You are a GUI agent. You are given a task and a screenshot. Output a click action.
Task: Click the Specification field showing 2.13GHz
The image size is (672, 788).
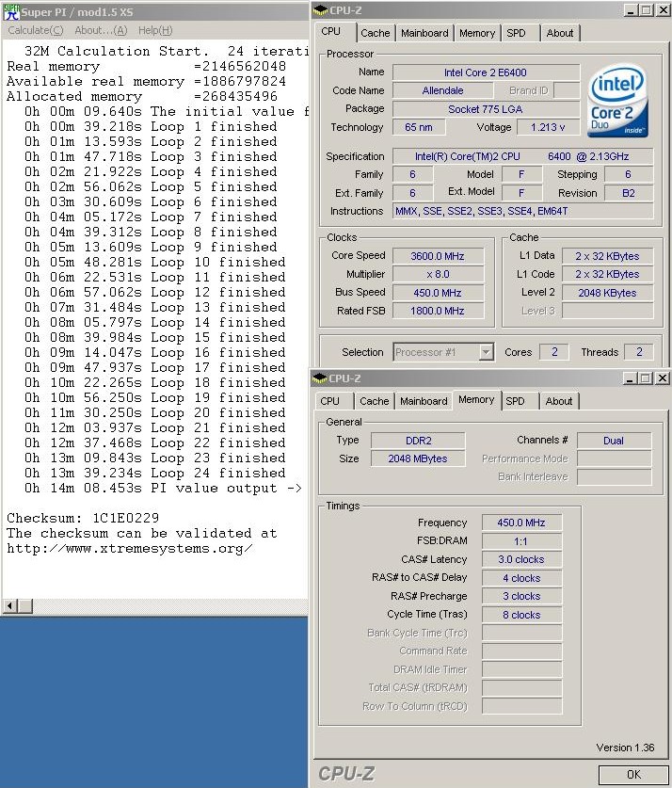(523, 156)
